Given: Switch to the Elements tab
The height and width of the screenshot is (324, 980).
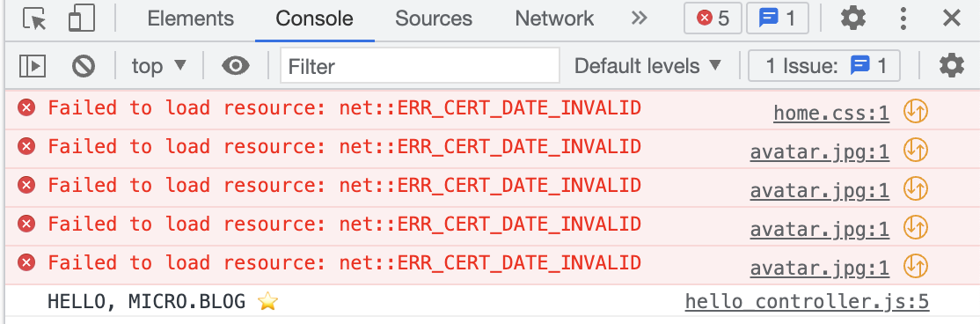Looking at the screenshot, I should point(191,18).
